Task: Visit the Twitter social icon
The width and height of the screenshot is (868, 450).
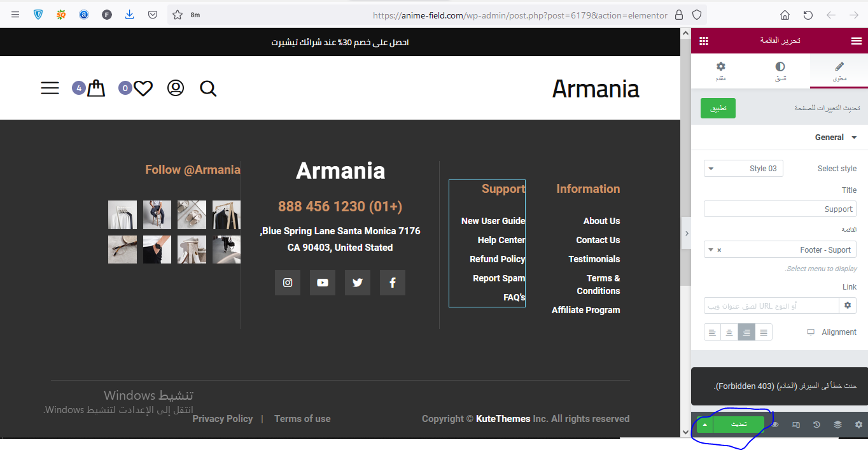Action: pyautogui.click(x=358, y=283)
